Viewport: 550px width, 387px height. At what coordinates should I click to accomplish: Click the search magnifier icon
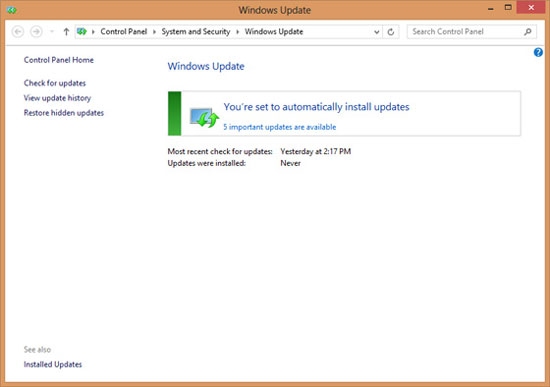point(528,32)
